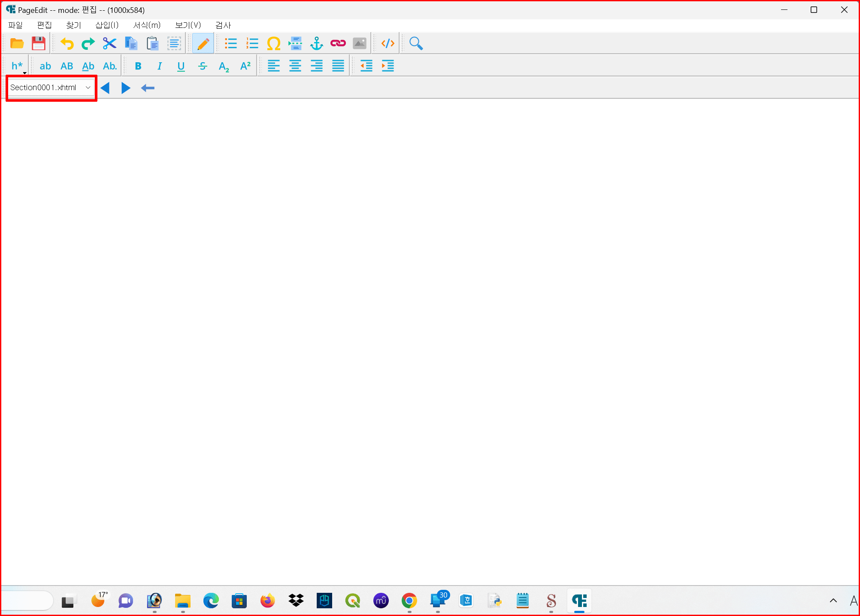The image size is (860, 616).
Task: Click the magnifying glass Find icon
Action: coord(416,43)
